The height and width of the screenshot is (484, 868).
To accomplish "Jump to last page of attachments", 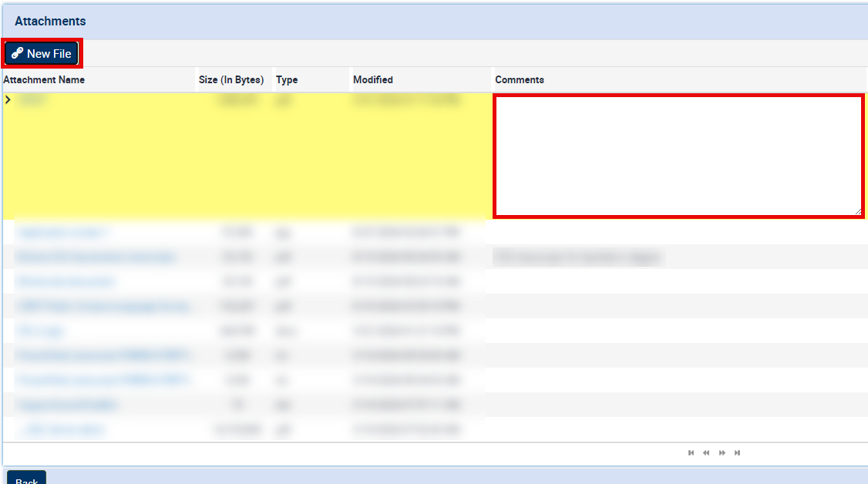I will pyautogui.click(x=738, y=453).
